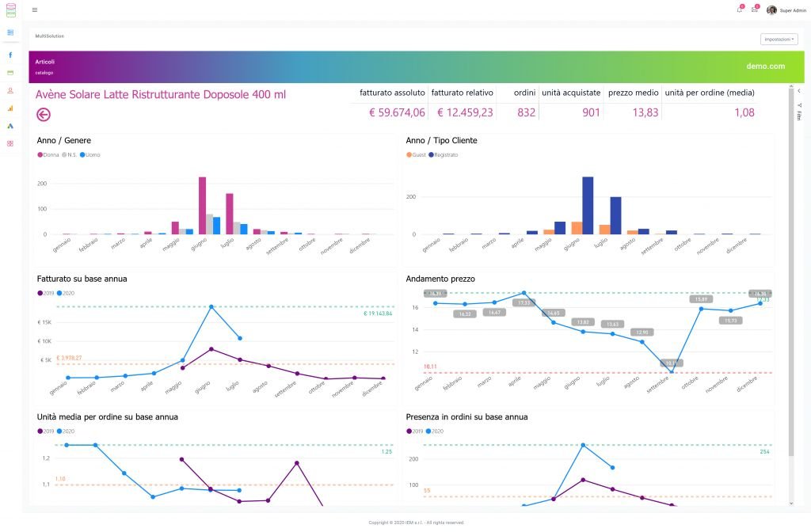Open the Impostazioni dropdown
Image resolution: width=811 pixels, height=532 pixels.
779,39
